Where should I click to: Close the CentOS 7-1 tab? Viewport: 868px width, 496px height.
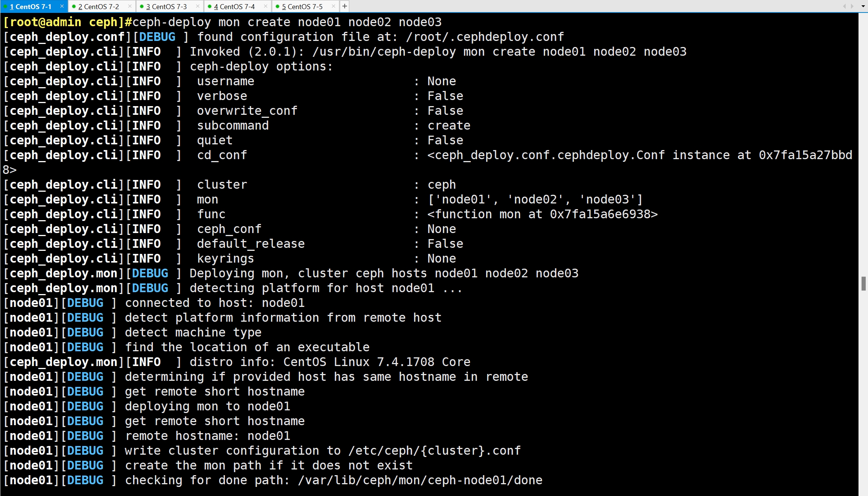click(62, 6)
